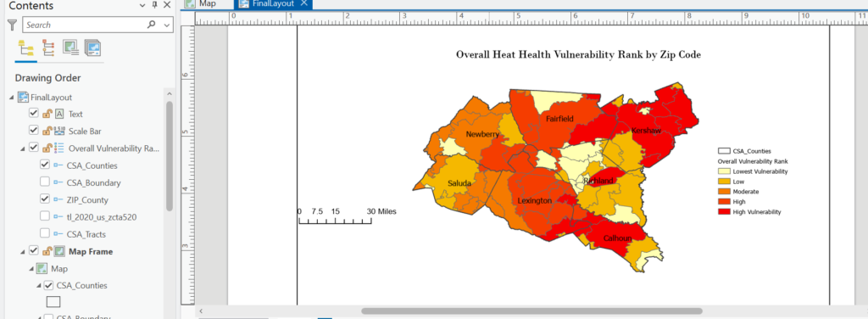This screenshot has width=868, height=319.
Task: Open the Contents pane options dropdown arrow
Action: click(142, 6)
